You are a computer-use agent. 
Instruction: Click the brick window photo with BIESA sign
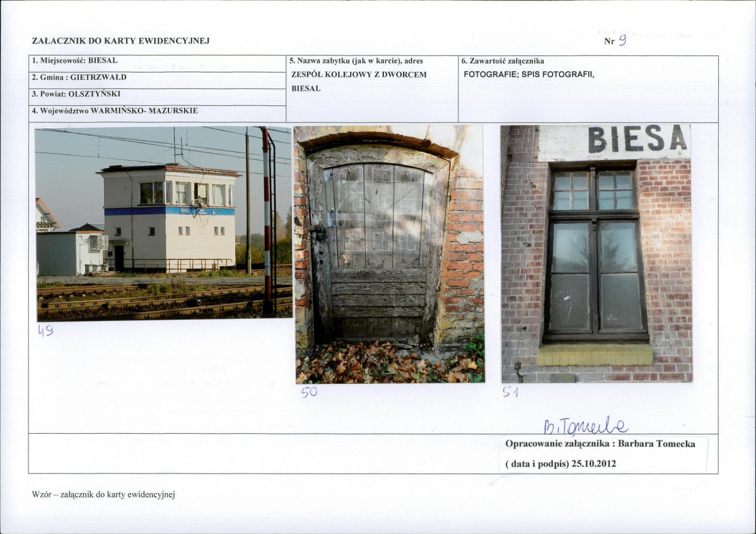pyautogui.click(x=596, y=253)
